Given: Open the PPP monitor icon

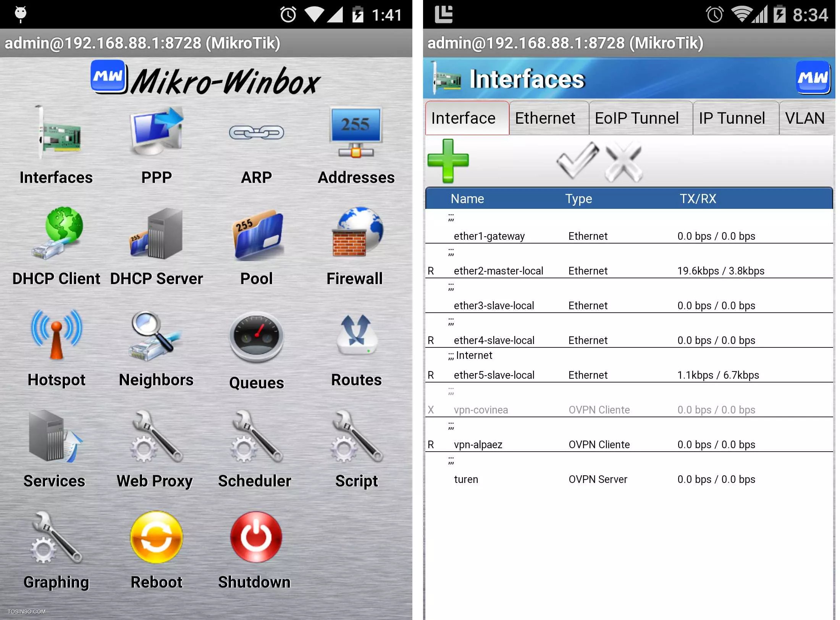Looking at the screenshot, I should pos(157,132).
